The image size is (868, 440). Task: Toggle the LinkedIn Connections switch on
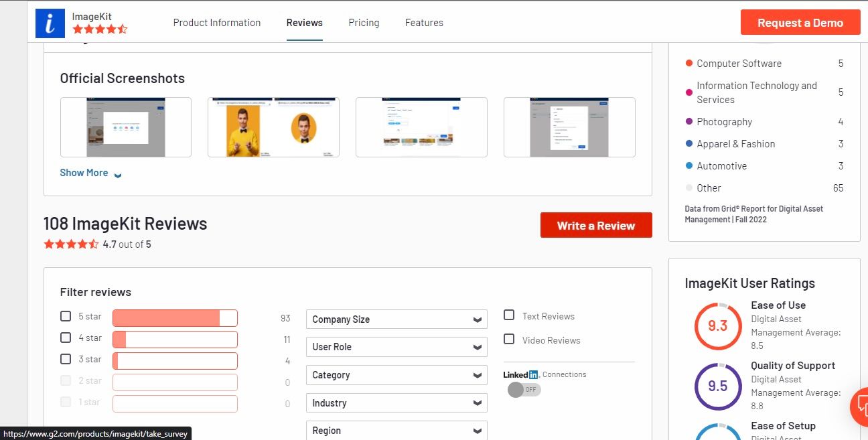(x=524, y=389)
